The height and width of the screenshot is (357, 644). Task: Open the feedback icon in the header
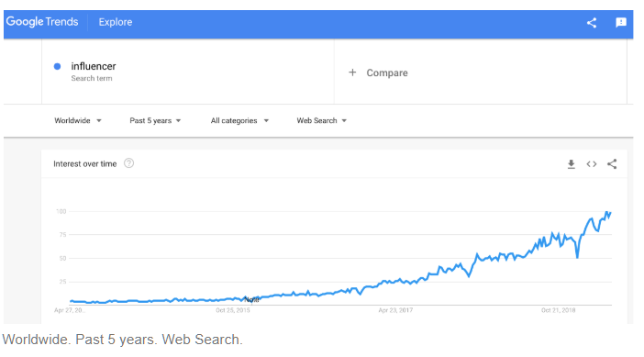pos(621,22)
